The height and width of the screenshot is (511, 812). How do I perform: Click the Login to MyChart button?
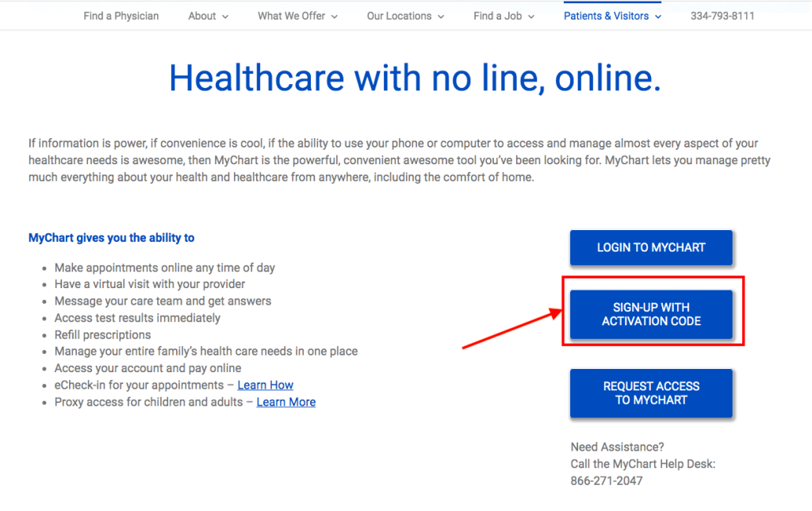(652, 248)
